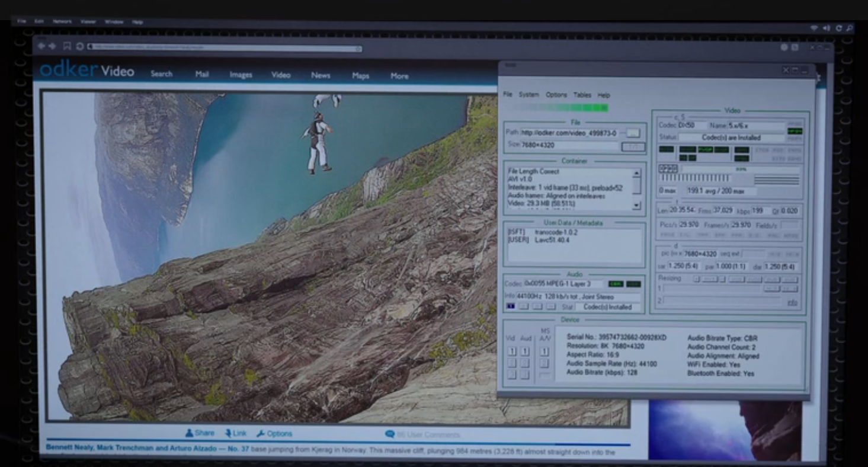
Task: Click the WiFi icon in system menu bar
Action: click(815, 28)
